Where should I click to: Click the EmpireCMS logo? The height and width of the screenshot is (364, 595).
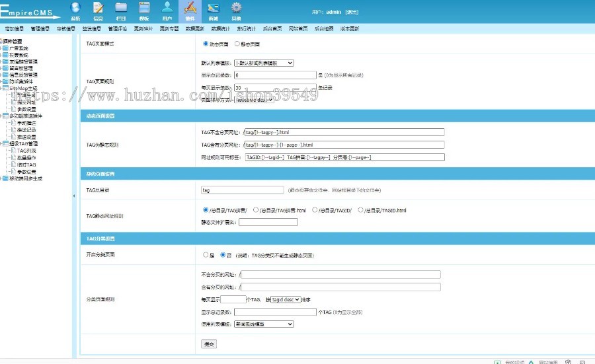pos(30,12)
